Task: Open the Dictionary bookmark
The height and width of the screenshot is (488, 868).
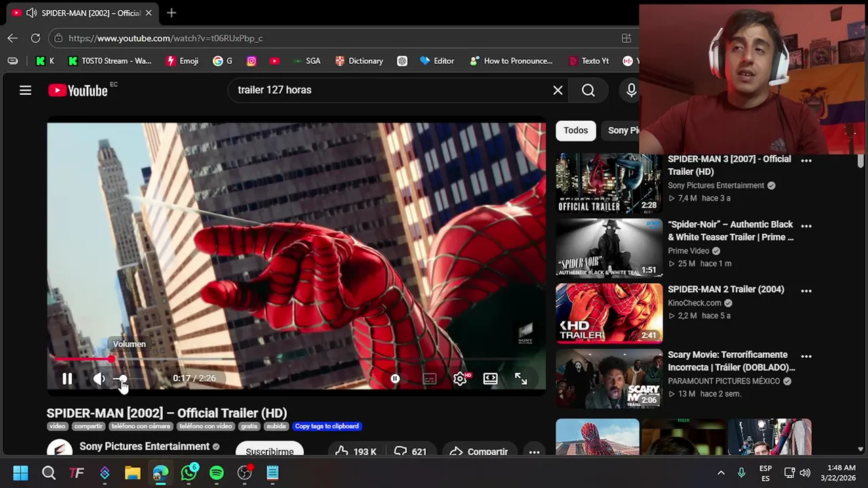Action: [x=359, y=61]
